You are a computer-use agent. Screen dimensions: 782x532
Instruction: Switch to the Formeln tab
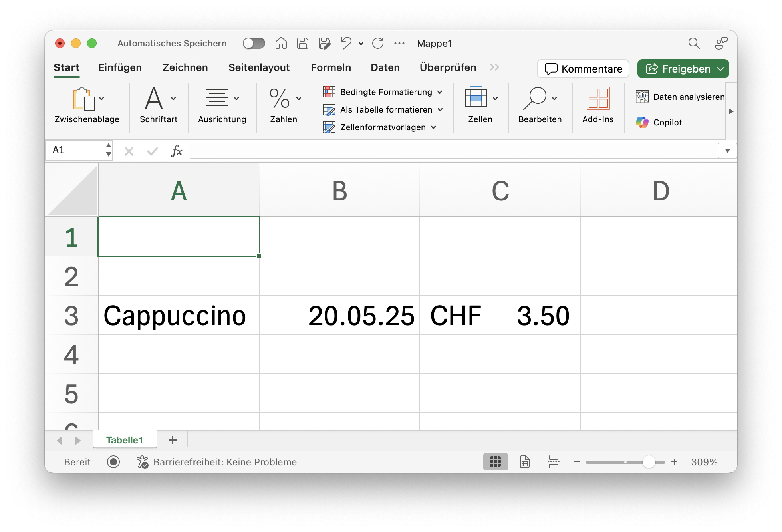(331, 67)
